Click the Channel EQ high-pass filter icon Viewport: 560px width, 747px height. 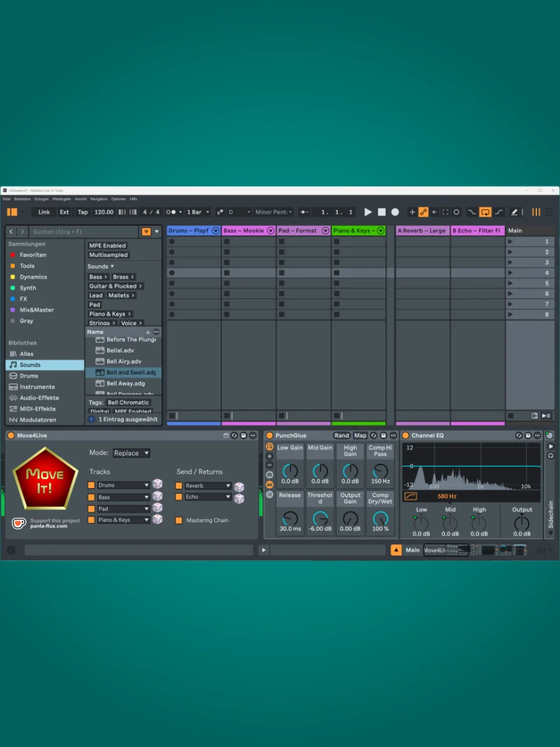411,496
